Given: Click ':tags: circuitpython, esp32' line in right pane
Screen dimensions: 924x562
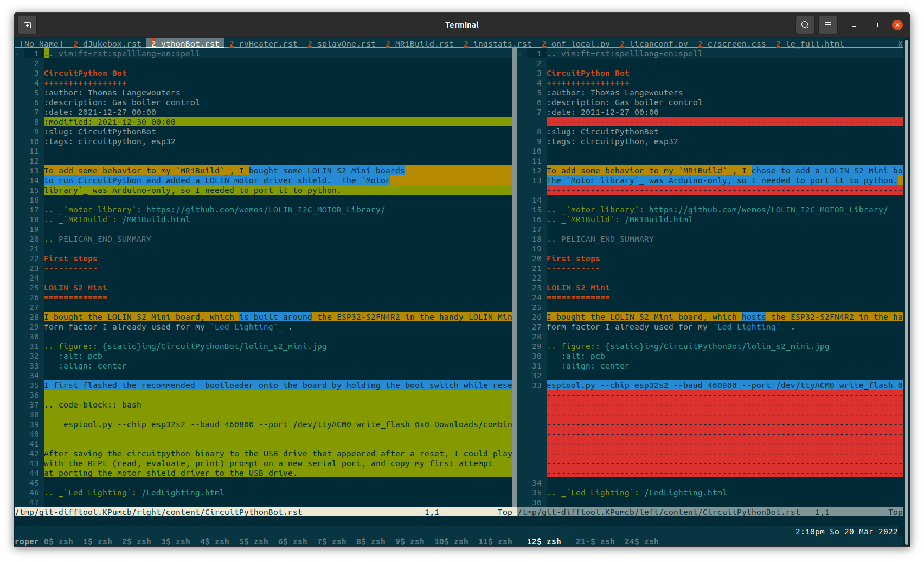Looking at the screenshot, I should click(x=612, y=141).
